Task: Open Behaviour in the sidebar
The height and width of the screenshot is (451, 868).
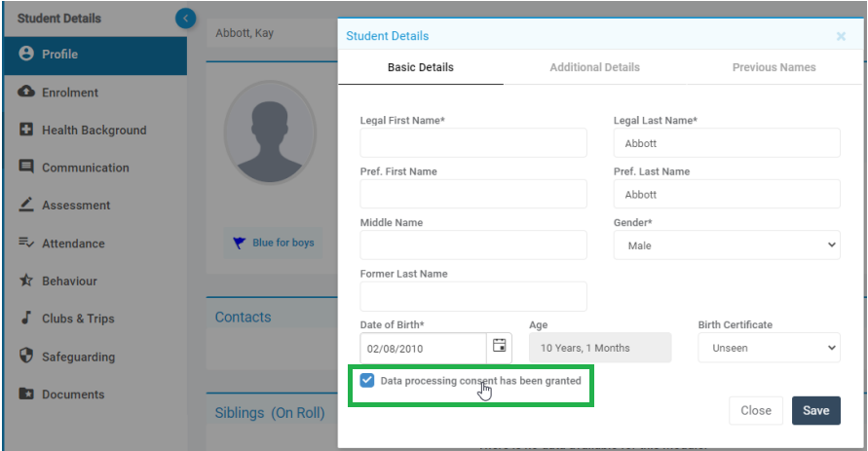Action: tap(95, 282)
